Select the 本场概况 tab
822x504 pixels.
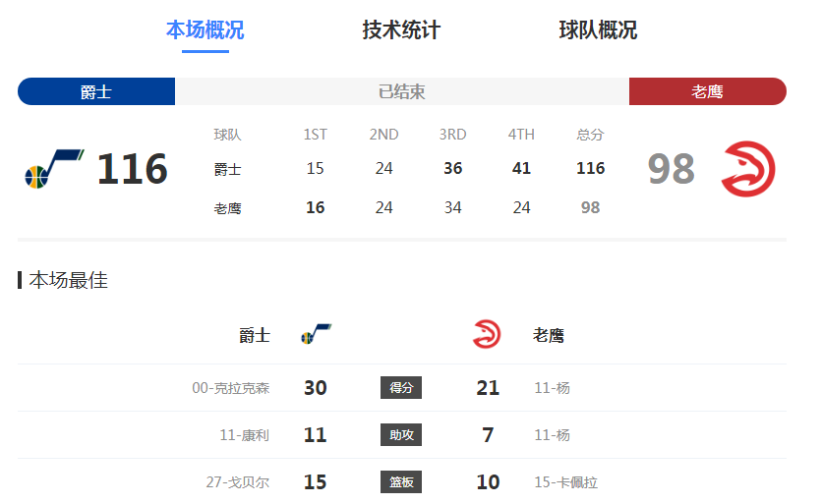click(x=205, y=29)
